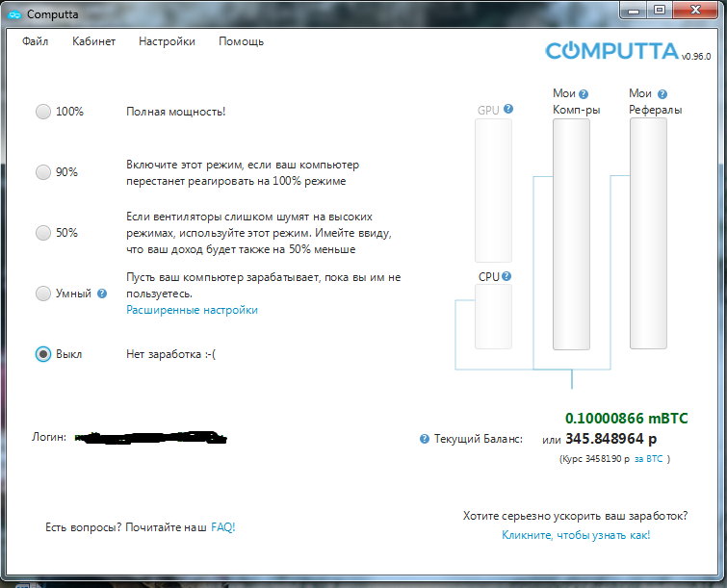This screenshot has width=727, height=588.
Task: Click the COMPUTTA logo
Action: click(x=612, y=51)
